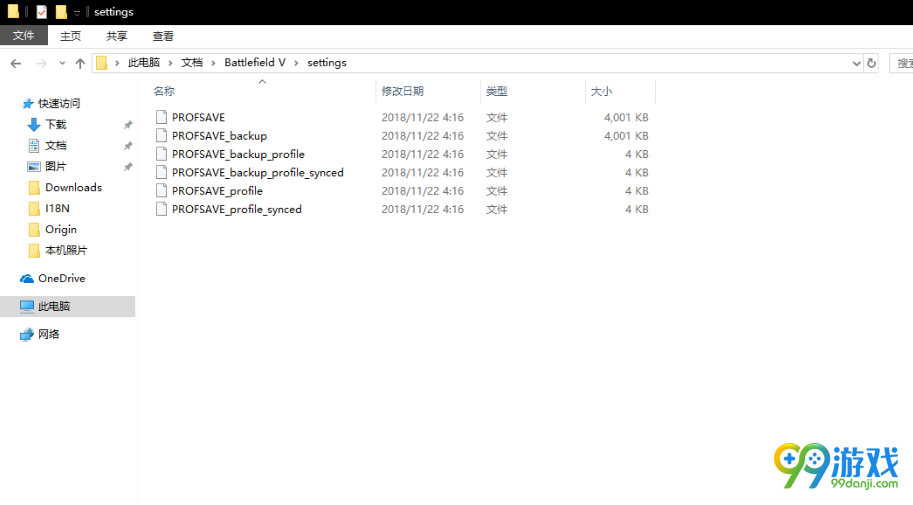913x505 pixels.
Task: Click the PROFSAVE_backup_profile file icon
Action: pyautogui.click(x=161, y=154)
